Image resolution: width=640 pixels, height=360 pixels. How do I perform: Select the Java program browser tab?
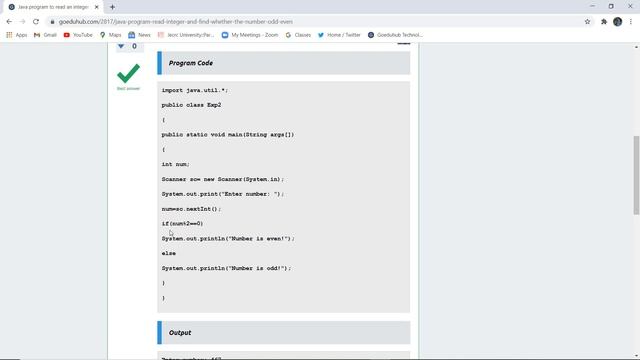coord(53,7)
